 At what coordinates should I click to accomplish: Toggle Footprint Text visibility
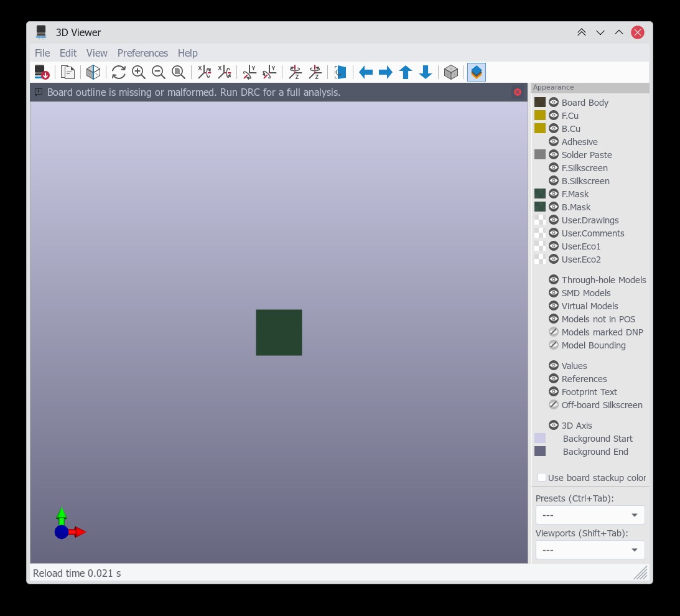coord(553,391)
